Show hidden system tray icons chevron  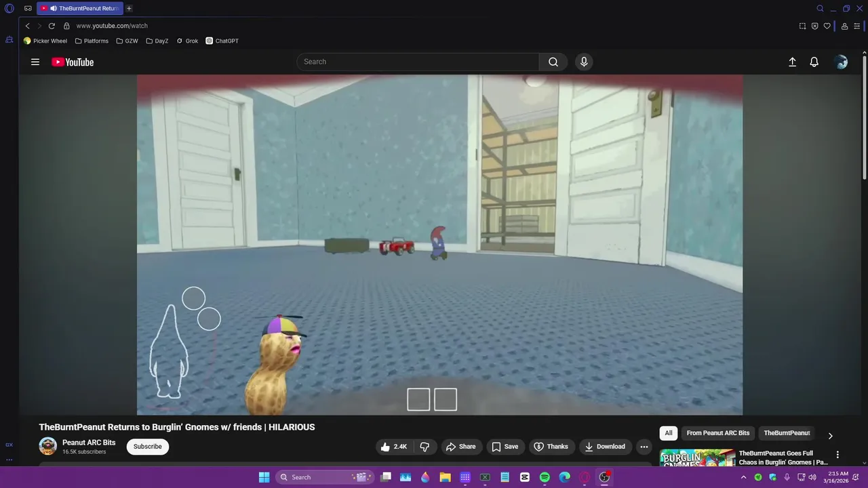pos(744,477)
